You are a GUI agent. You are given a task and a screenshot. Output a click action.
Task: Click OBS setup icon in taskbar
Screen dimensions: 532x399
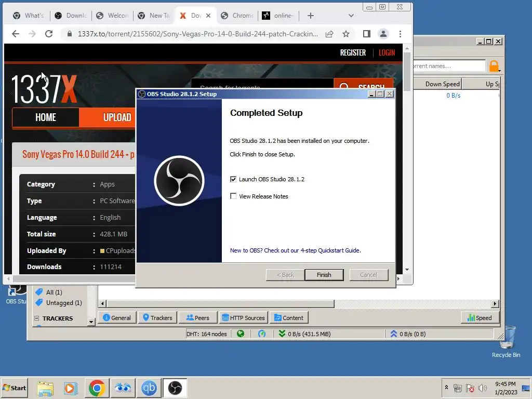tap(175, 388)
